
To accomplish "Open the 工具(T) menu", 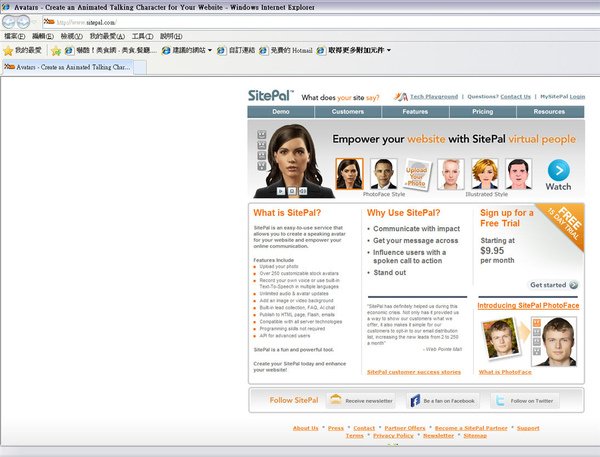I will coord(142,36).
